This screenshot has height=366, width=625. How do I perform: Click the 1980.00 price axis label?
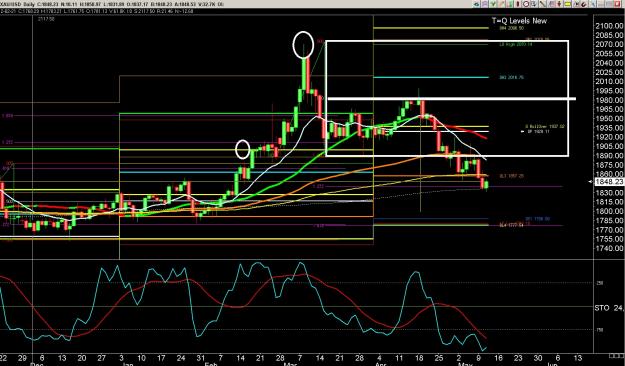click(x=609, y=100)
